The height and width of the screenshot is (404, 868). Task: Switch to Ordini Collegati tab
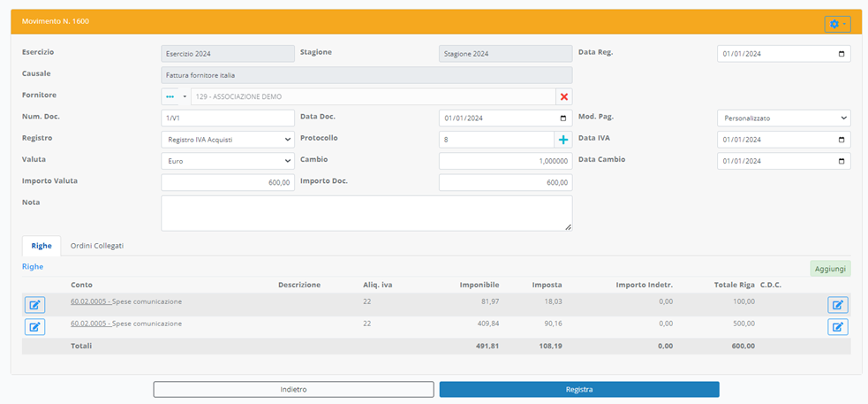(97, 246)
